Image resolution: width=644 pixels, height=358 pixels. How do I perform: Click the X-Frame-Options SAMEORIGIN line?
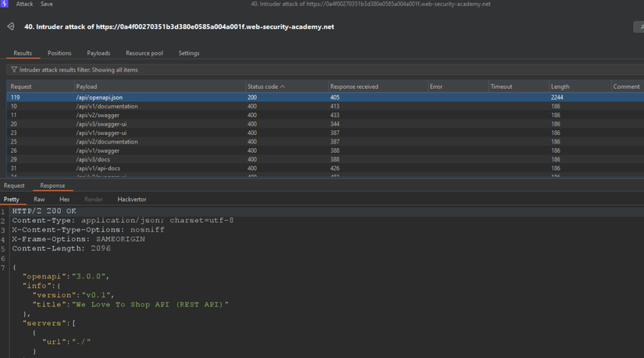point(78,239)
